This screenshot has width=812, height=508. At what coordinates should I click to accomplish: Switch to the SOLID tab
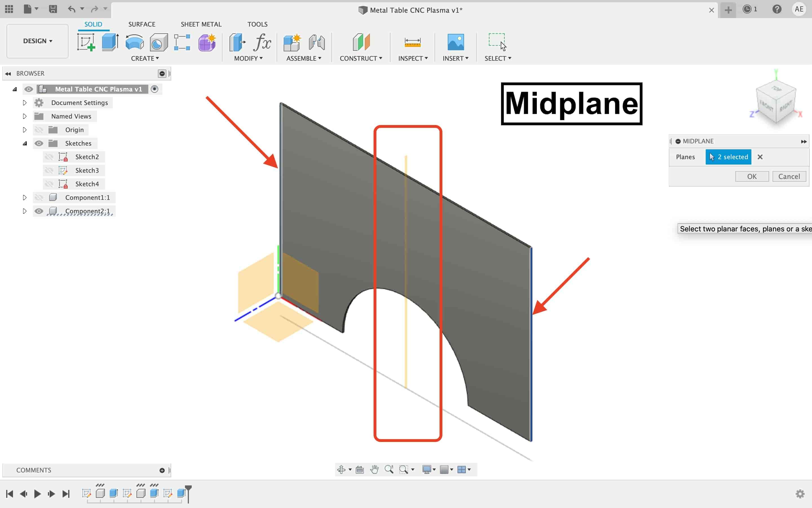click(x=93, y=24)
